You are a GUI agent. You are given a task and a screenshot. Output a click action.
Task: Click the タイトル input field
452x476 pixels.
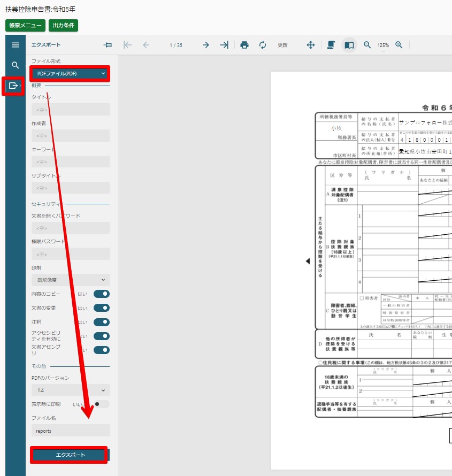[71, 110]
